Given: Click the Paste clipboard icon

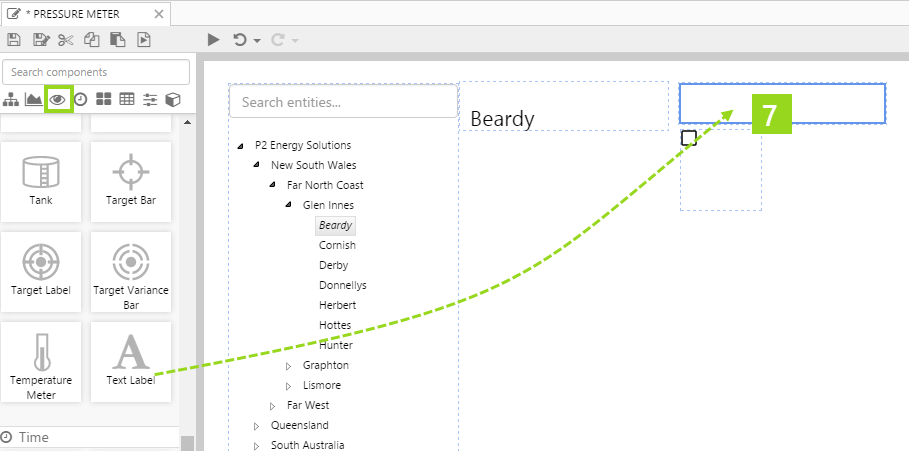Looking at the screenshot, I should point(118,40).
